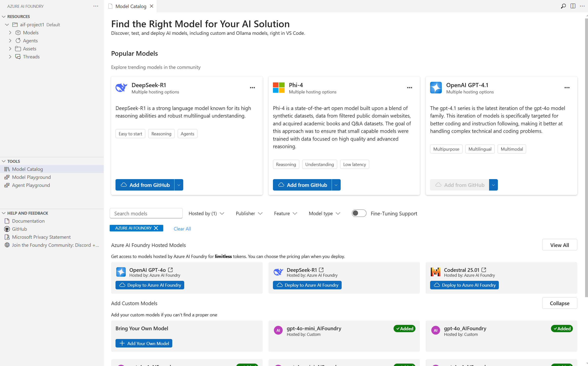Click inside the Search models field
This screenshot has height=366, width=588.
[146, 213]
